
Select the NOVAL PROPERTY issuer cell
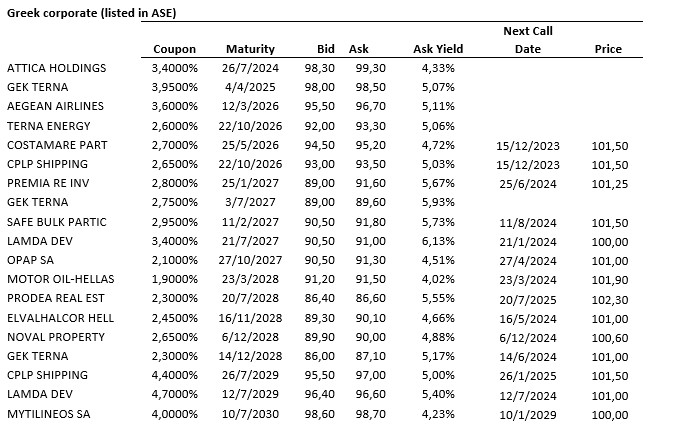tap(54, 337)
